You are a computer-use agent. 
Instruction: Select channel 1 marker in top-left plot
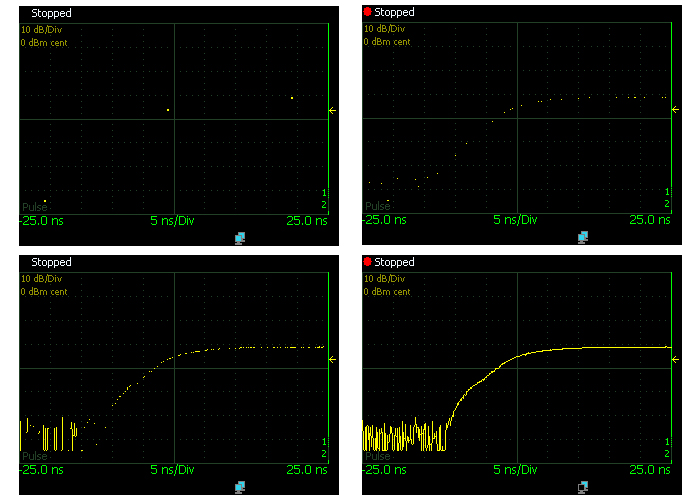[x=324, y=192]
